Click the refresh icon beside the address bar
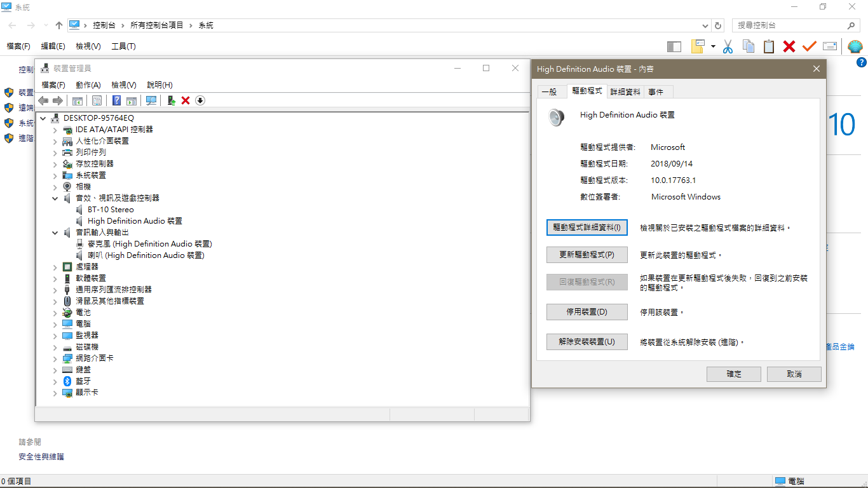 (x=718, y=25)
